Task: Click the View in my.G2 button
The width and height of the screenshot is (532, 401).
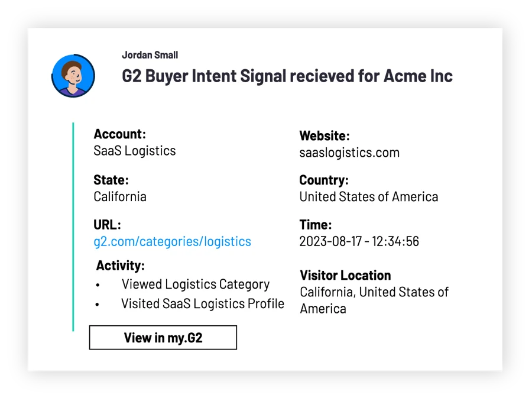Action: (163, 338)
